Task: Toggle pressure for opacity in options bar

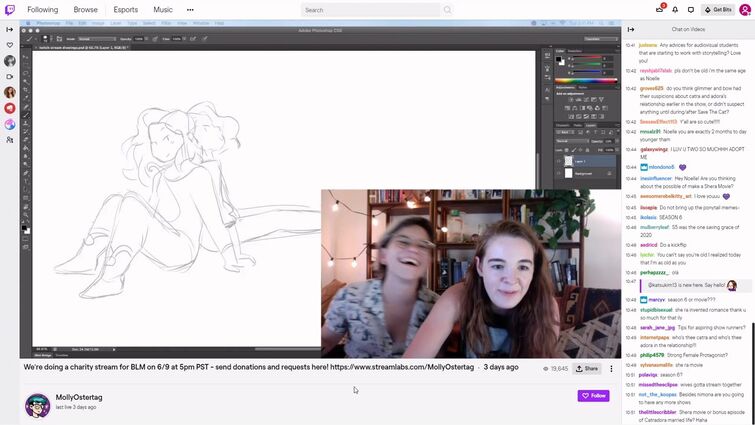Action: [155, 39]
